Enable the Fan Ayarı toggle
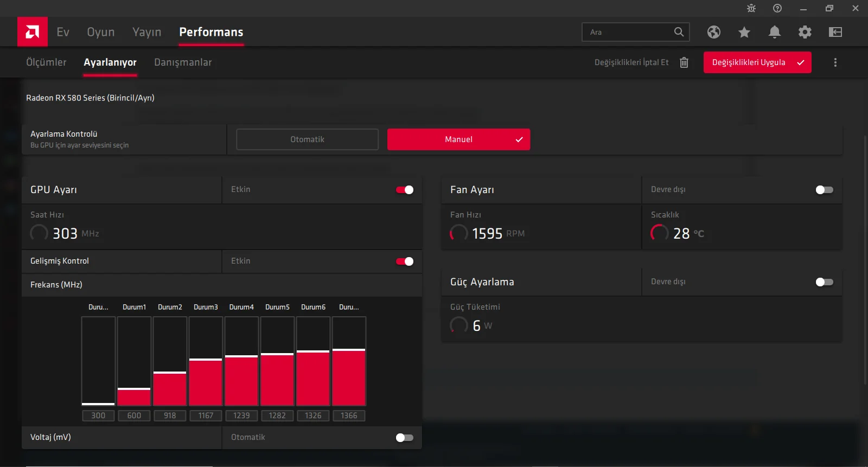The width and height of the screenshot is (868, 467). tap(825, 190)
